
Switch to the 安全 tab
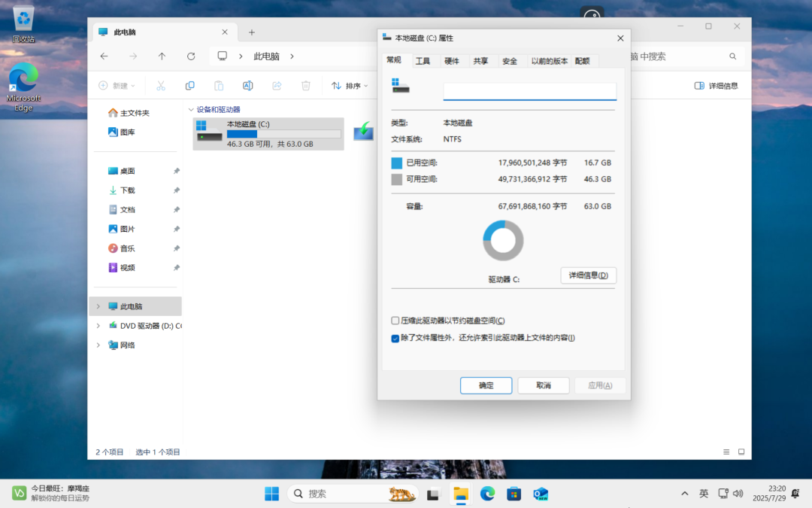click(x=510, y=61)
